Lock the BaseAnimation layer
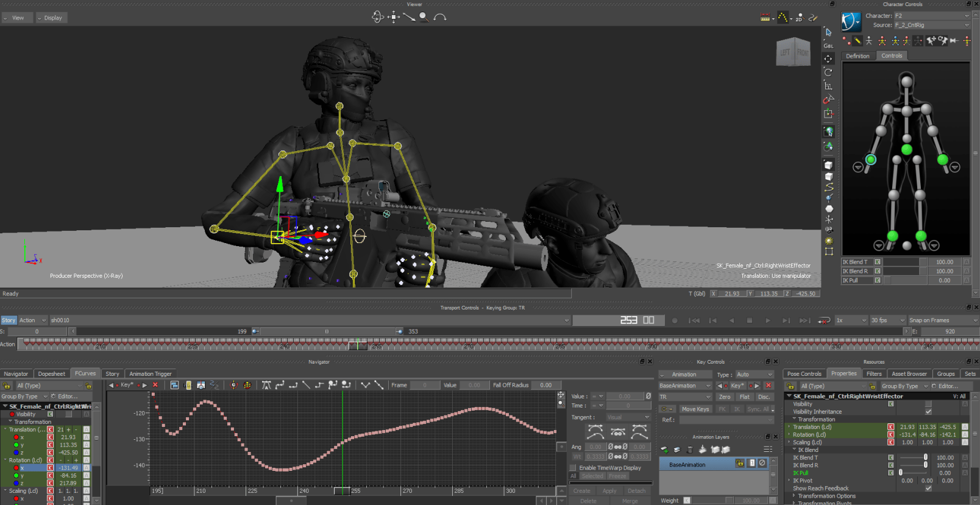The height and width of the screenshot is (505, 980). (740, 464)
